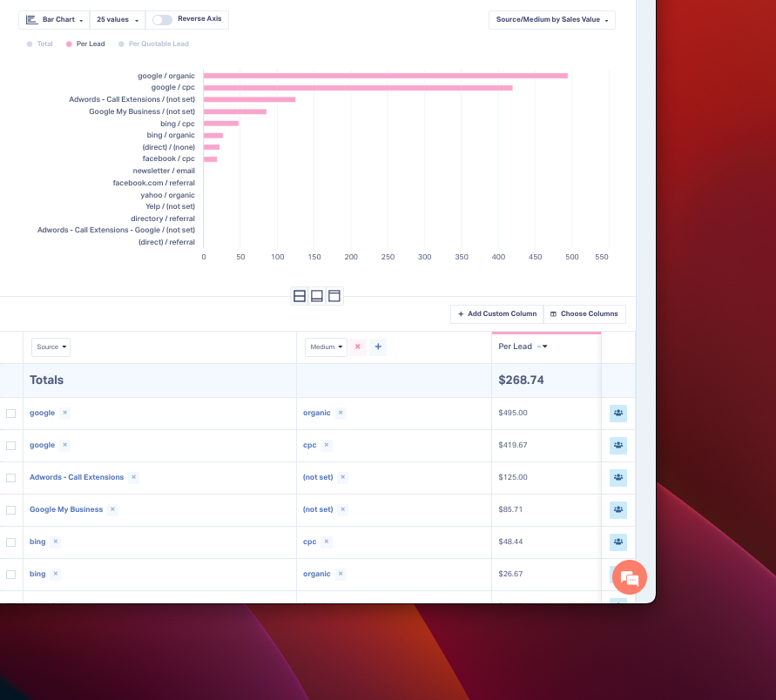This screenshot has width=776, height=700.
Task: Remove the Adwords - Call Extensions filter x
Action: 133,477
